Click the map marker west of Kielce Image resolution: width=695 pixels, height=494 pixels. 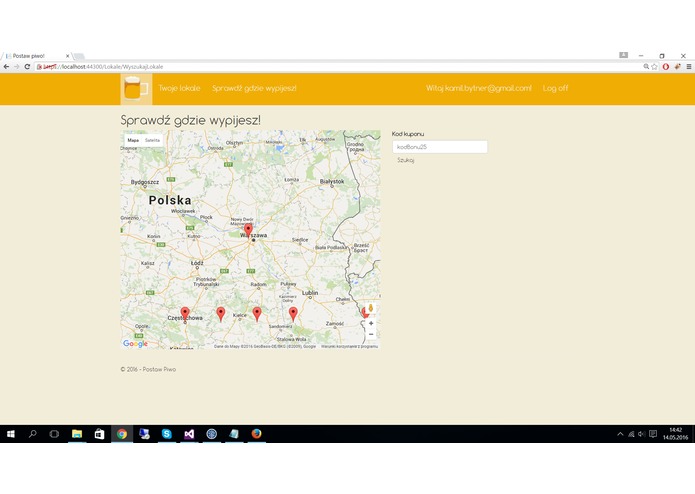tap(221, 314)
